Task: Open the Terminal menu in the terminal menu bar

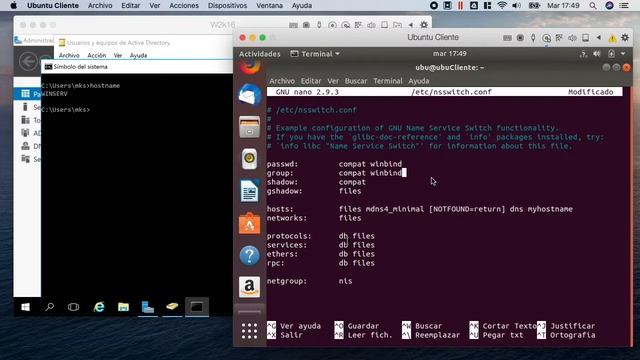Action: (388, 81)
